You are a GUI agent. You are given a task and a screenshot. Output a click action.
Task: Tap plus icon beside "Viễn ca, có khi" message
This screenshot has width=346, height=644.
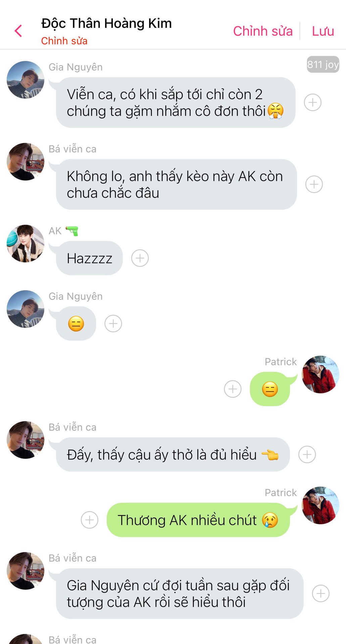313,102
